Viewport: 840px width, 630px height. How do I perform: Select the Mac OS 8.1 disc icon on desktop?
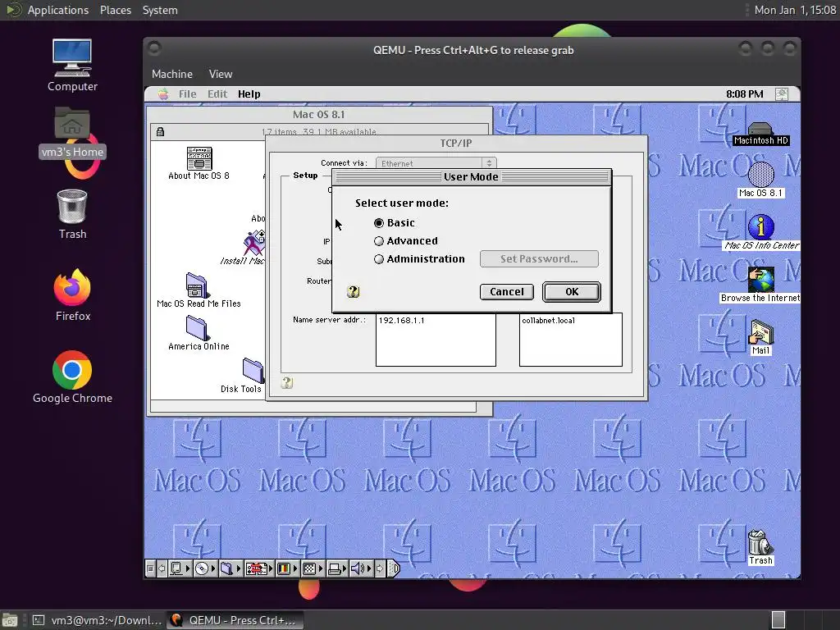click(x=760, y=180)
